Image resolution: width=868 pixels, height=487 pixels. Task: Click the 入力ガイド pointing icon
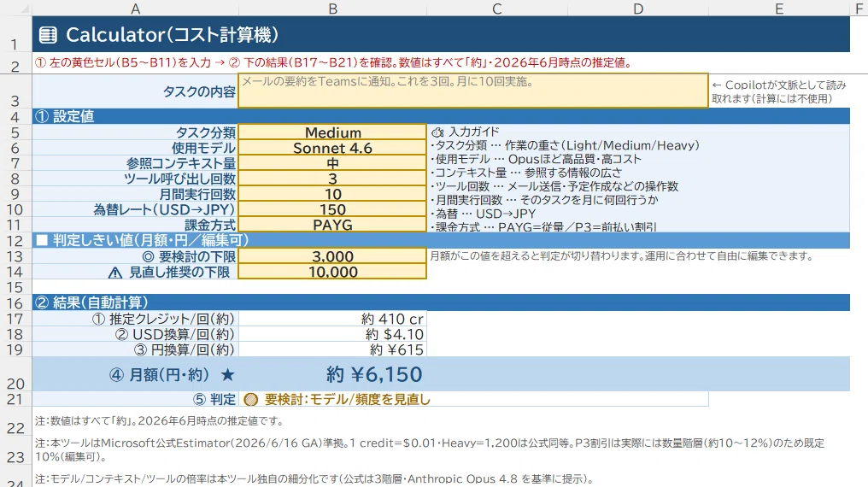(x=438, y=132)
